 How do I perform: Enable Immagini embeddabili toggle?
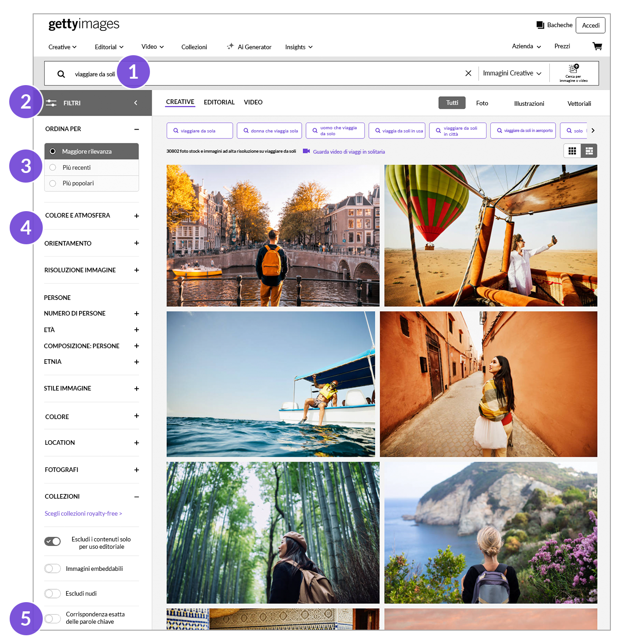coord(52,569)
